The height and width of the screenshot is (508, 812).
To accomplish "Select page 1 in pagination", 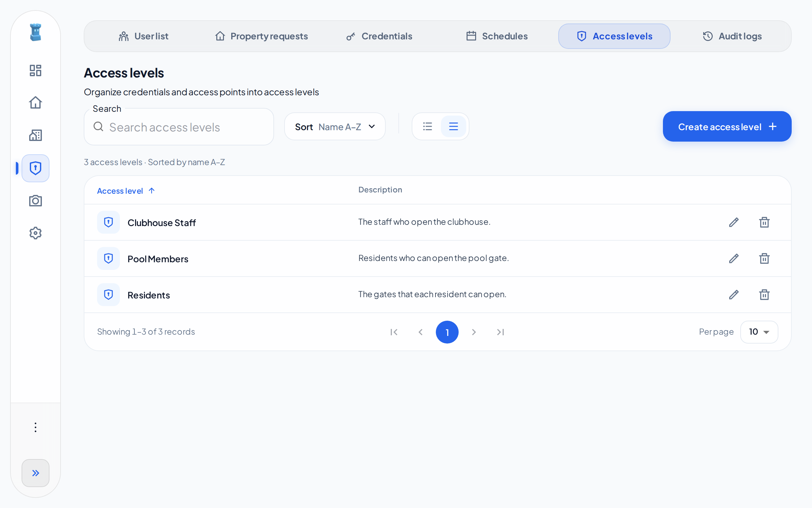I will point(447,332).
